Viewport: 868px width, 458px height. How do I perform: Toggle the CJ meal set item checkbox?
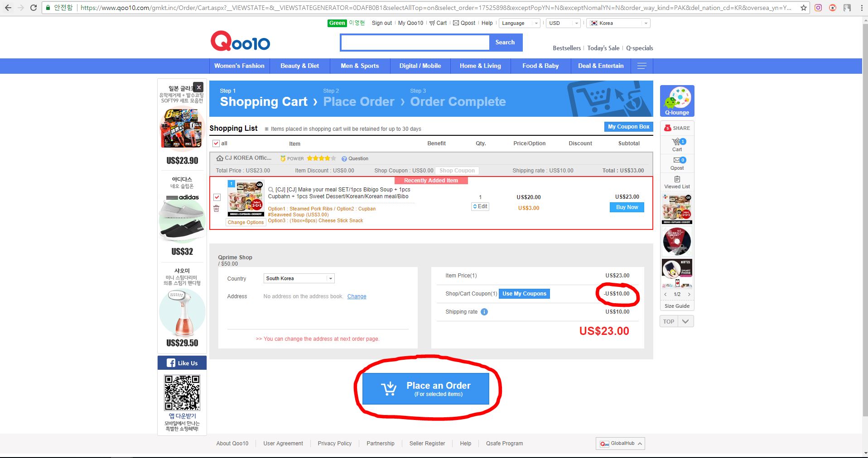pyautogui.click(x=217, y=197)
